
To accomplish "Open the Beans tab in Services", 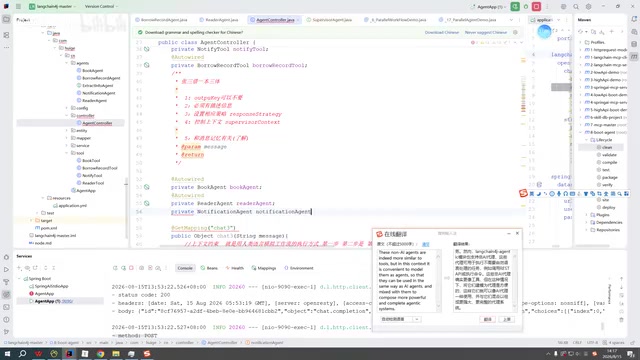I will coord(209,268).
